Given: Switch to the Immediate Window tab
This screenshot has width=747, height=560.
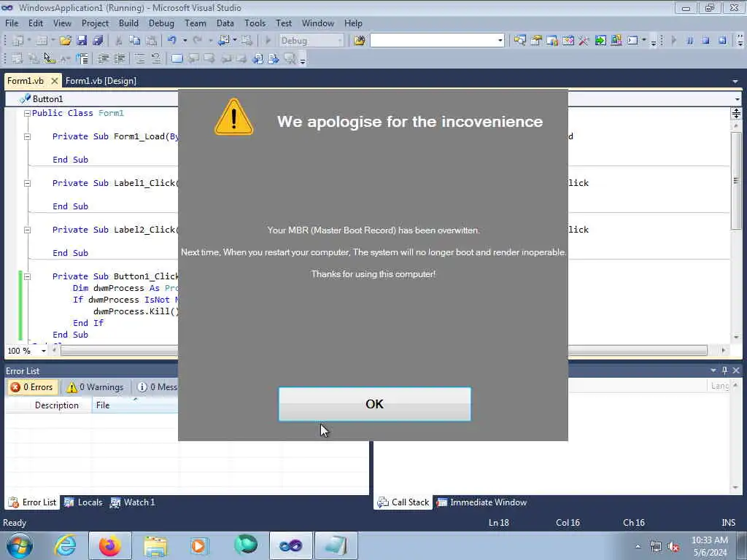Looking at the screenshot, I should tap(482, 502).
